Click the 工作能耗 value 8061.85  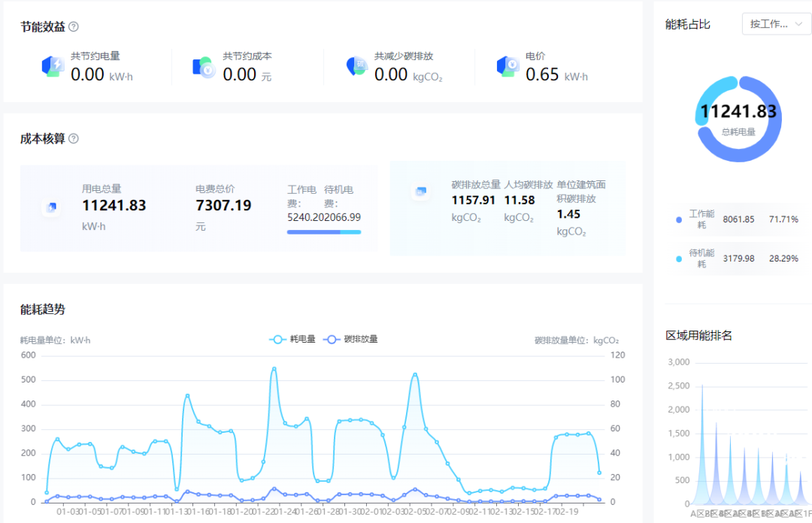point(738,219)
